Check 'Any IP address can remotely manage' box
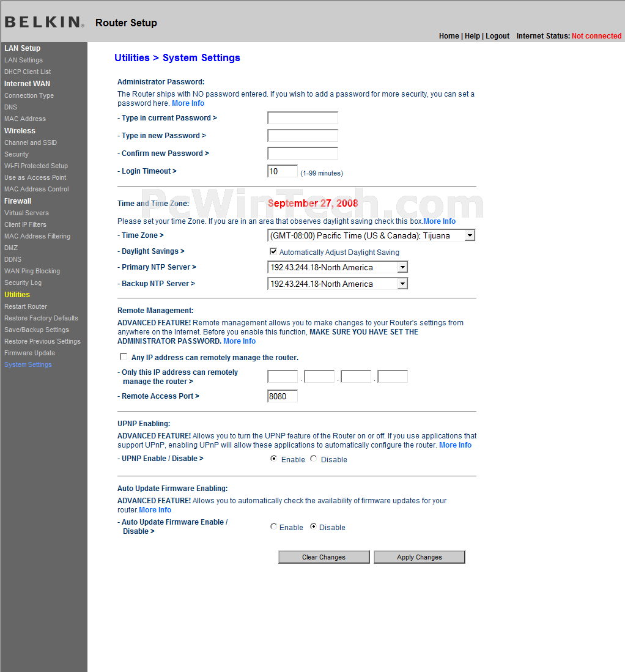Image resolution: width=625 pixels, height=672 pixels. tap(124, 356)
